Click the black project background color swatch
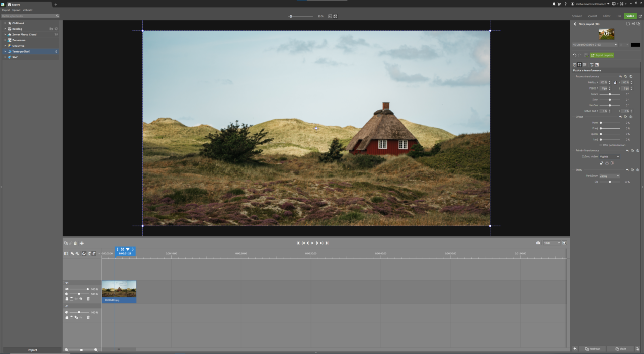Screen dimensions: 644x354 pyautogui.click(x=635, y=45)
